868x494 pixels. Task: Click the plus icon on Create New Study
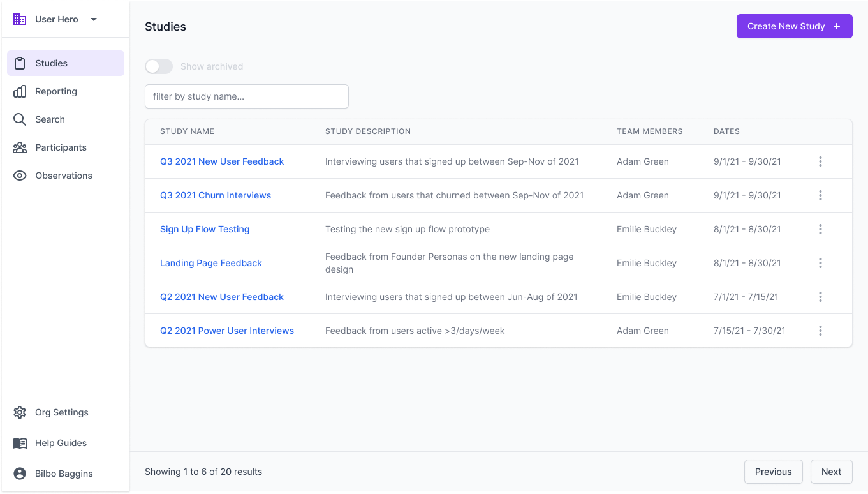(x=837, y=26)
